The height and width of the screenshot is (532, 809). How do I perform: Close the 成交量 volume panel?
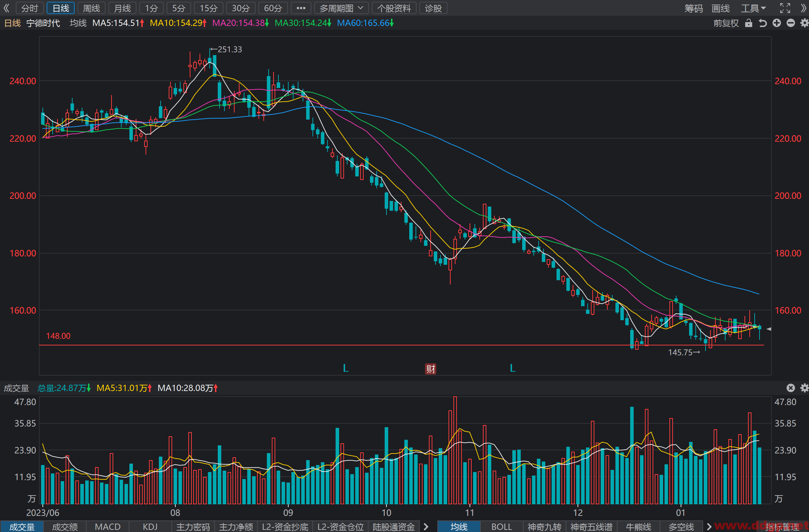coord(791,388)
